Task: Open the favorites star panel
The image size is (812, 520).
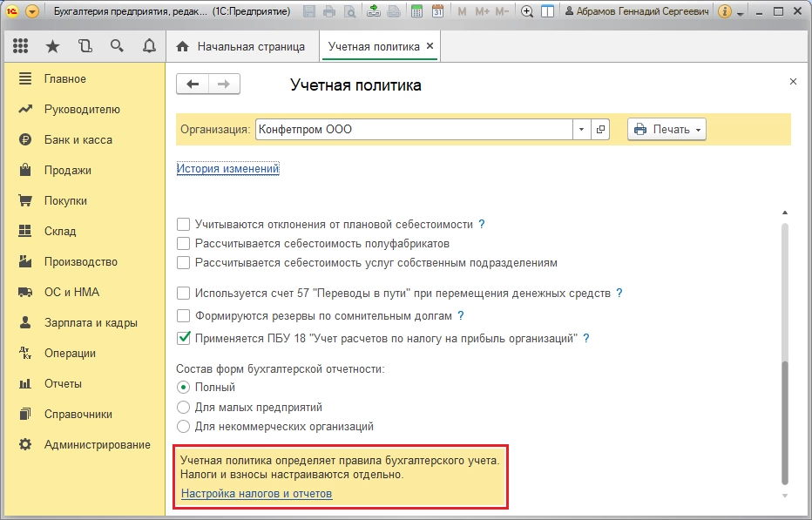Action: click(x=53, y=46)
